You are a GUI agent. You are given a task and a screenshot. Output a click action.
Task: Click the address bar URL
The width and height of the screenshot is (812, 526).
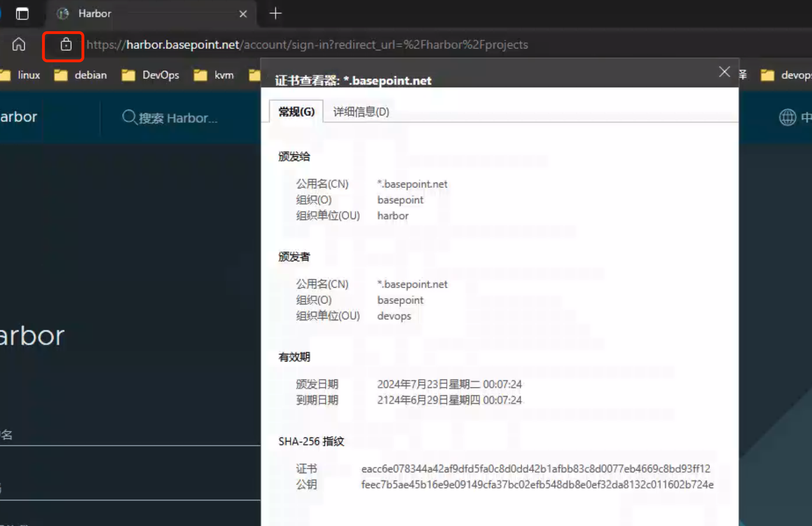(x=307, y=45)
